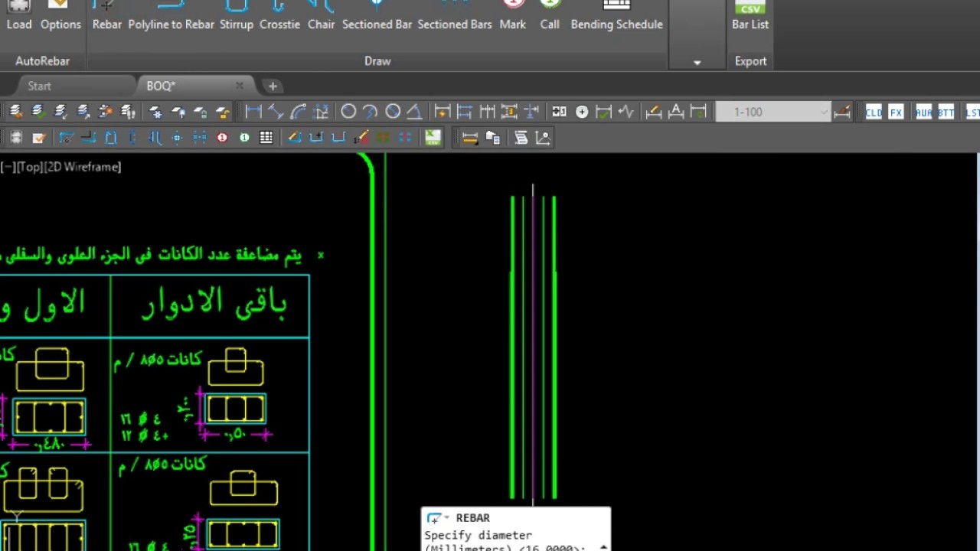Select the Jogged radius dimension tool

click(x=371, y=112)
